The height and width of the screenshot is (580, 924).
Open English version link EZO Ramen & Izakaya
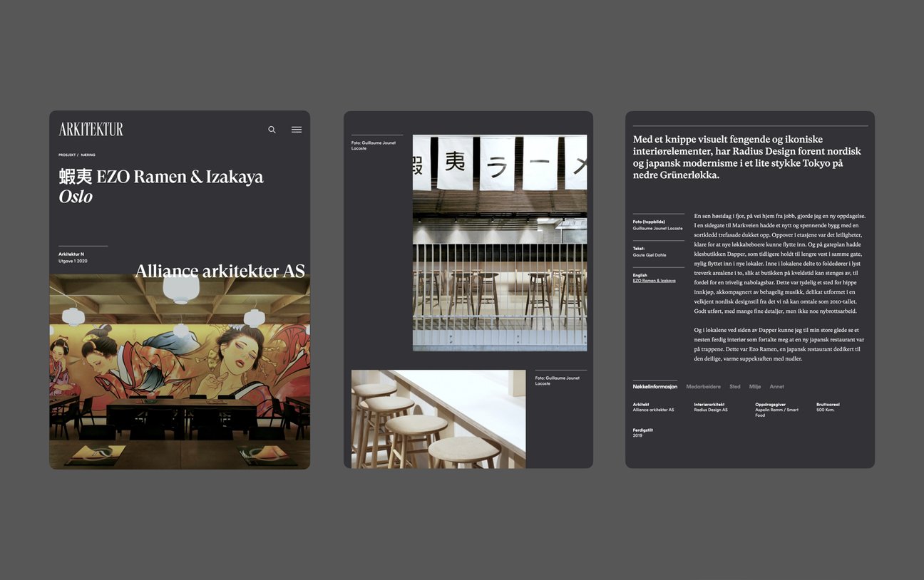[x=654, y=281]
